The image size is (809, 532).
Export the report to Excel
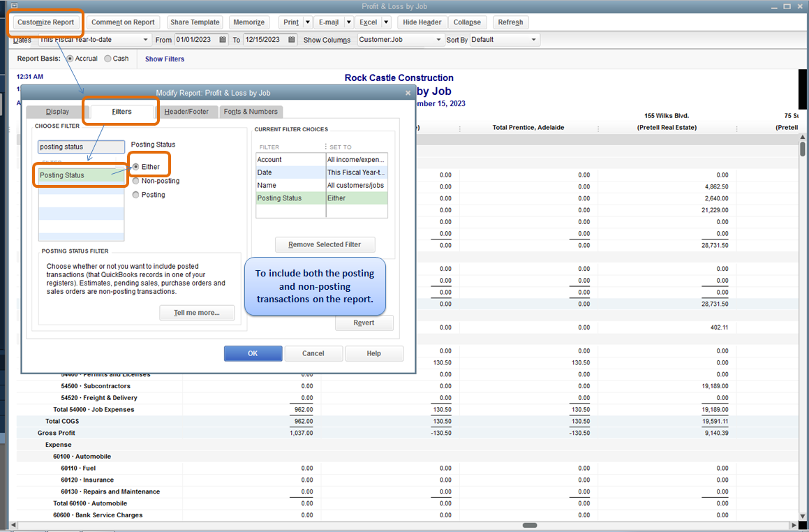point(369,22)
